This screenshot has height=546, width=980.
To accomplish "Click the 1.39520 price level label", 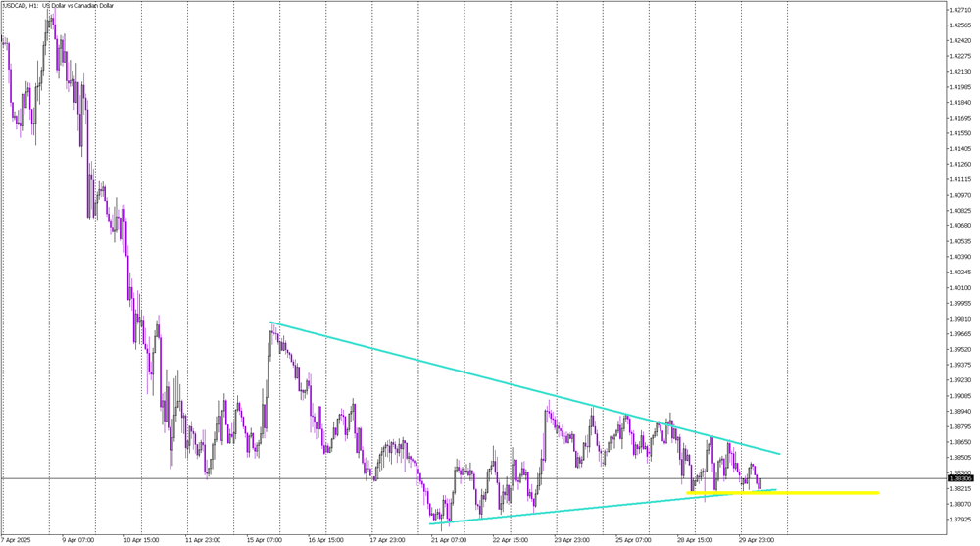I will [960, 350].
